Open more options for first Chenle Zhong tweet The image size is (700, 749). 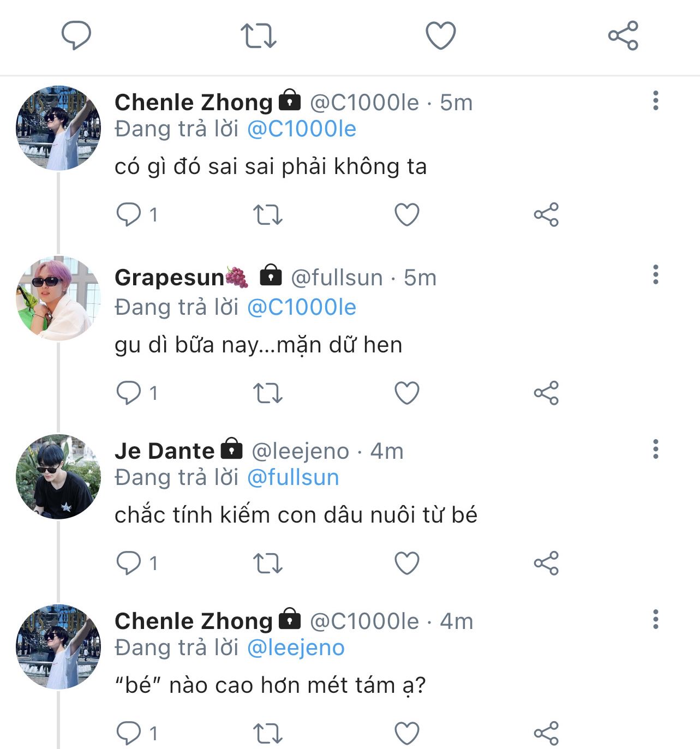point(656,101)
